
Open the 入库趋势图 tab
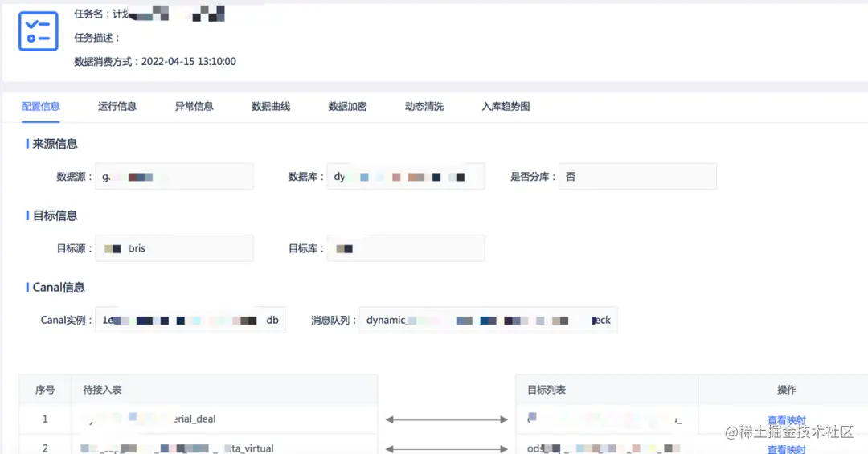pos(506,106)
